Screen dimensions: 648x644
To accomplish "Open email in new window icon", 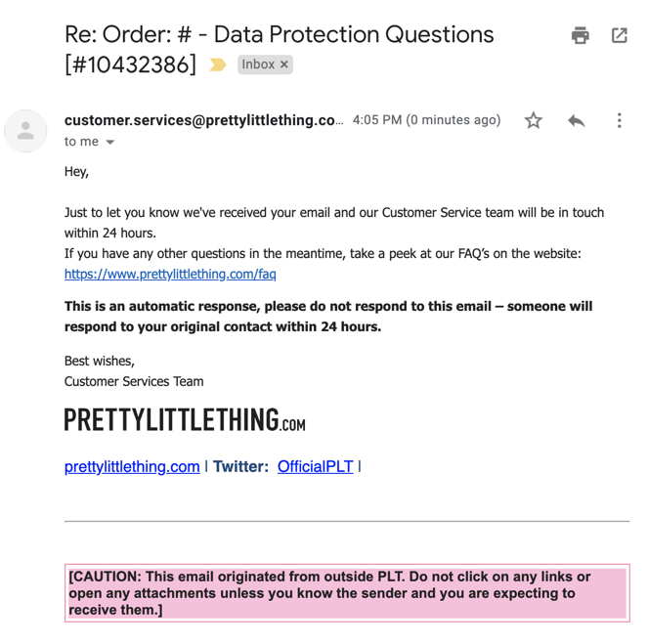I will tap(619, 35).
